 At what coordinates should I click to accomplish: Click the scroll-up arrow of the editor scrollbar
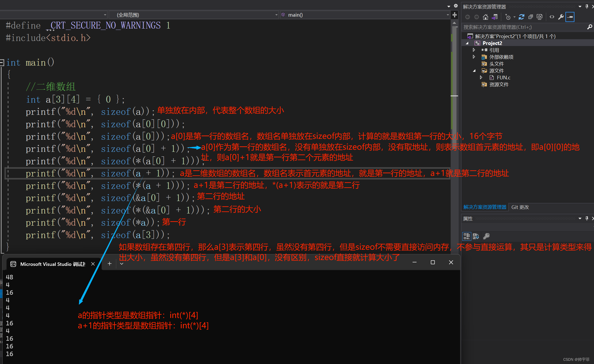click(454, 23)
